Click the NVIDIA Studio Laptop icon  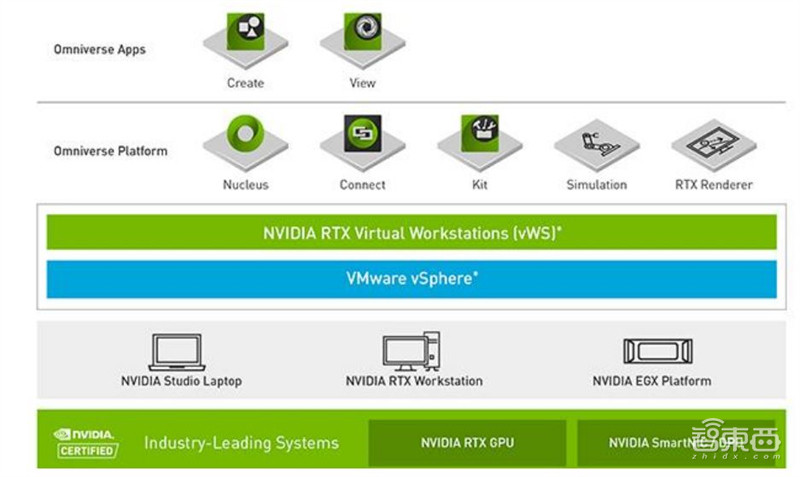click(x=177, y=352)
